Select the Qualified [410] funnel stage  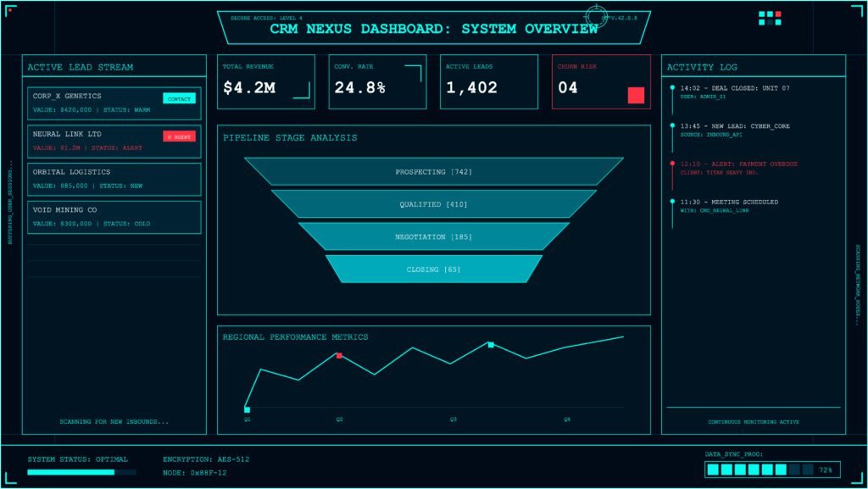click(x=433, y=204)
